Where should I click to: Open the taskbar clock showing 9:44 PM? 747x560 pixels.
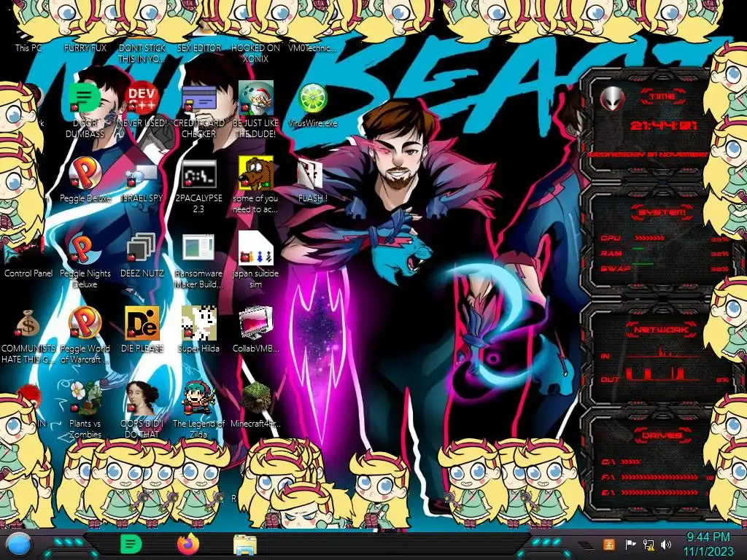pos(708,545)
